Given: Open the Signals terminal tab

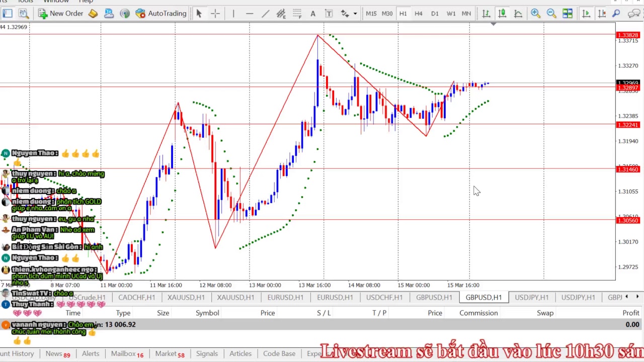Looking at the screenshot, I should 207,354.
